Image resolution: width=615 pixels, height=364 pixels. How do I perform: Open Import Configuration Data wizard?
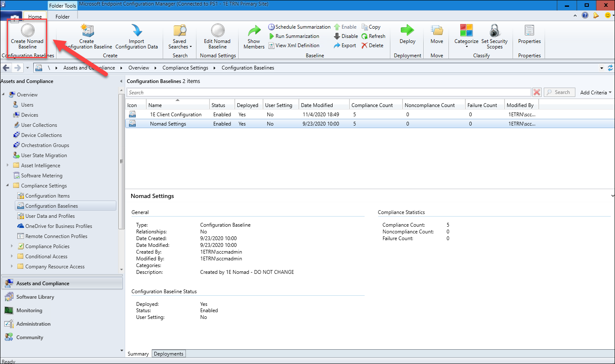tap(137, 31)
